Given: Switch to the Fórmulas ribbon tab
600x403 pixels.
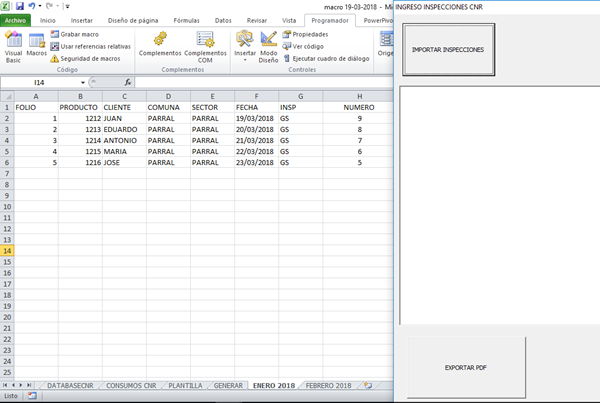Looking at the screenshot, I should [186, 19].
